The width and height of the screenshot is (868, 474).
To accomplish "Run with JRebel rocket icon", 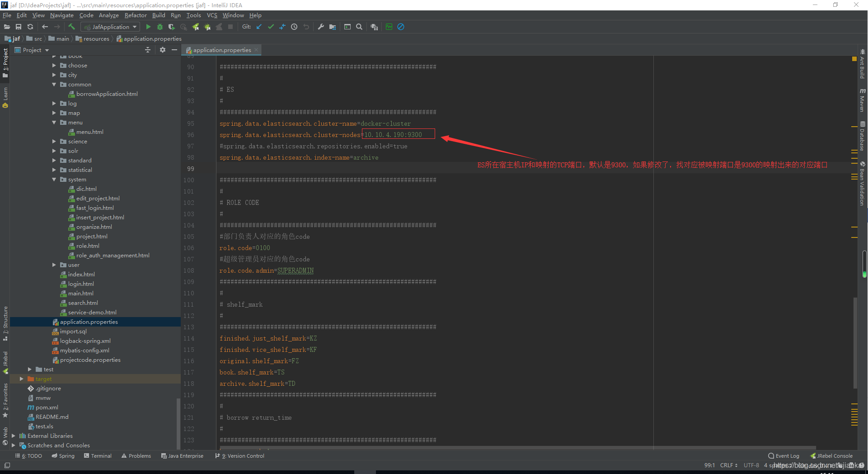I will tap(196, 27).
